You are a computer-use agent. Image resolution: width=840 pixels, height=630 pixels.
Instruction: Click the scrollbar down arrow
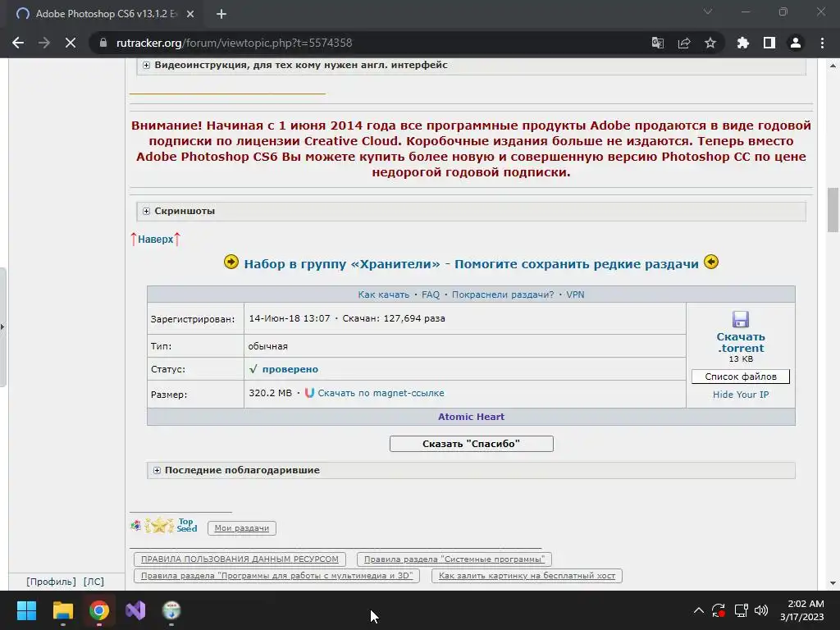[x=833, y=583]
